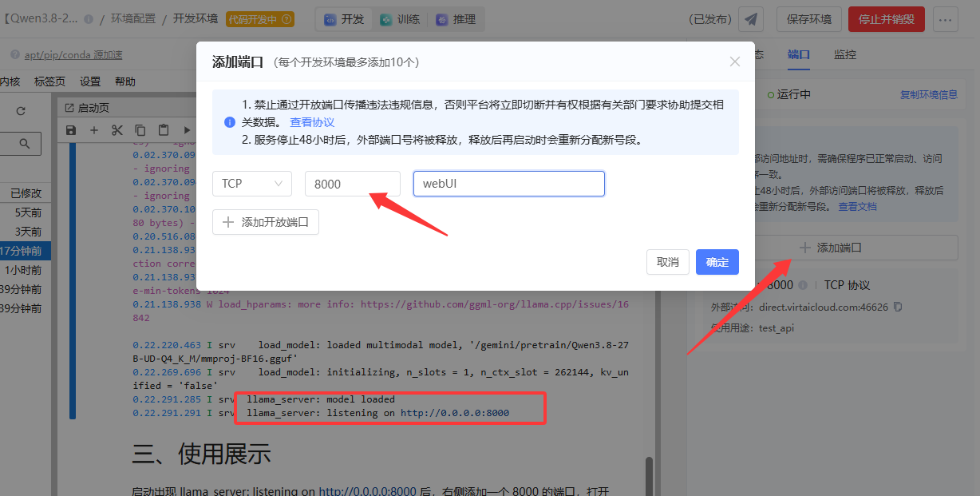Viewport: 980px width, 496px height.
Task: Click the 保存环境 button
Action: pos(809,19)
